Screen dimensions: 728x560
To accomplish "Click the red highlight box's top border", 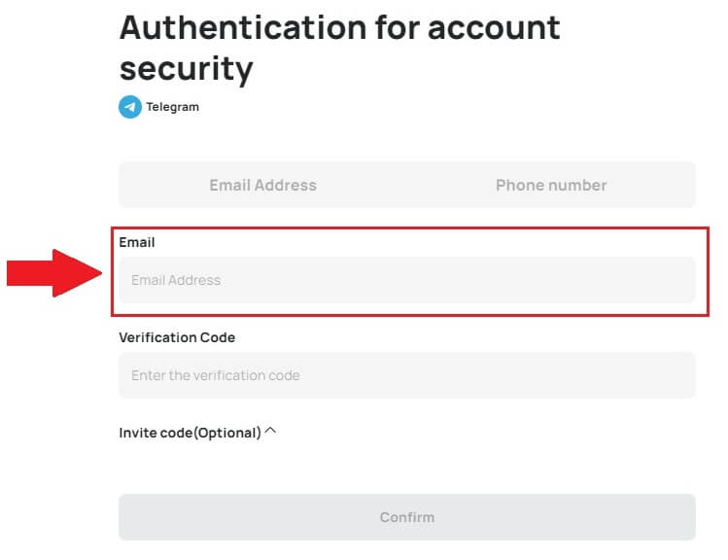I will (409, 230).
